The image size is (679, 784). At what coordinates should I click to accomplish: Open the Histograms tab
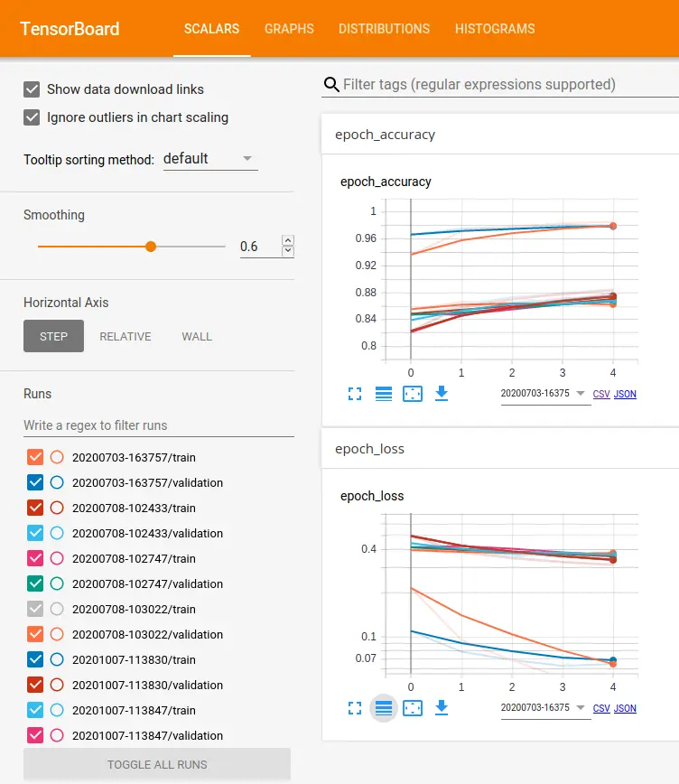point(495,29)
